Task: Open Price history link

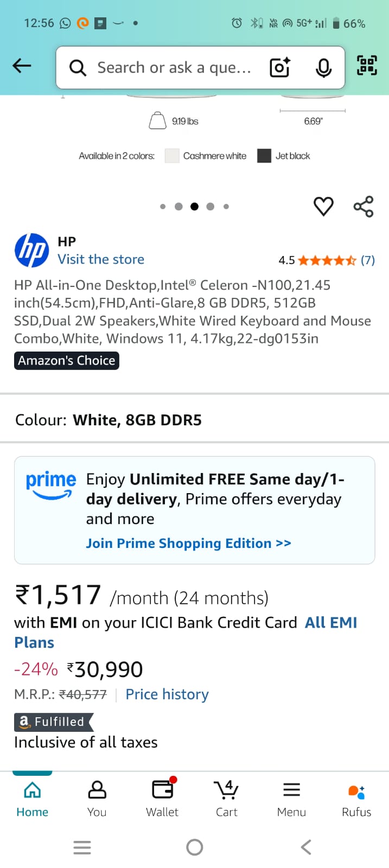Action: [167, 694]
